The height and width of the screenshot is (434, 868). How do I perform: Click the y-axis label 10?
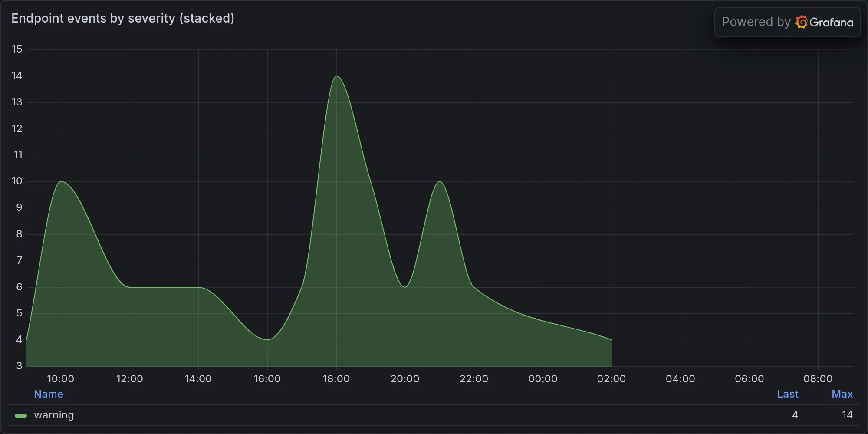coord(17,181)
